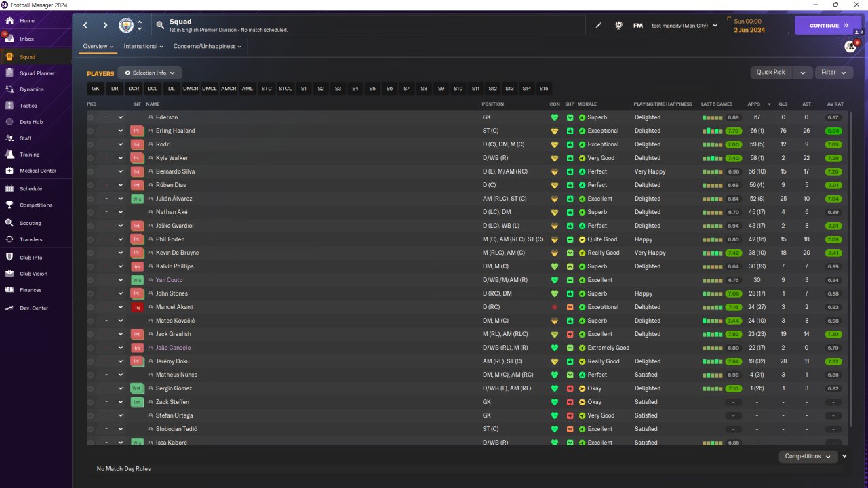Click the Quick Pick button
The height and width of the screenshot is (488, 868).
[771, 73]
